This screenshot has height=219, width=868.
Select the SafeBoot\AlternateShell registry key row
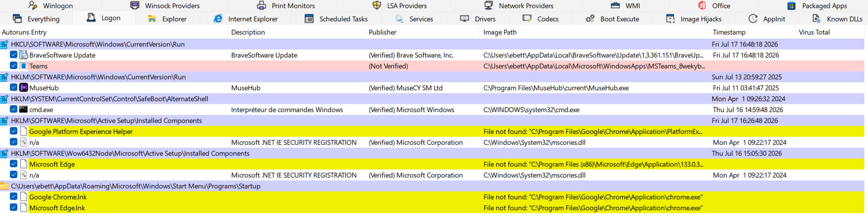click(x=432, y=99)
